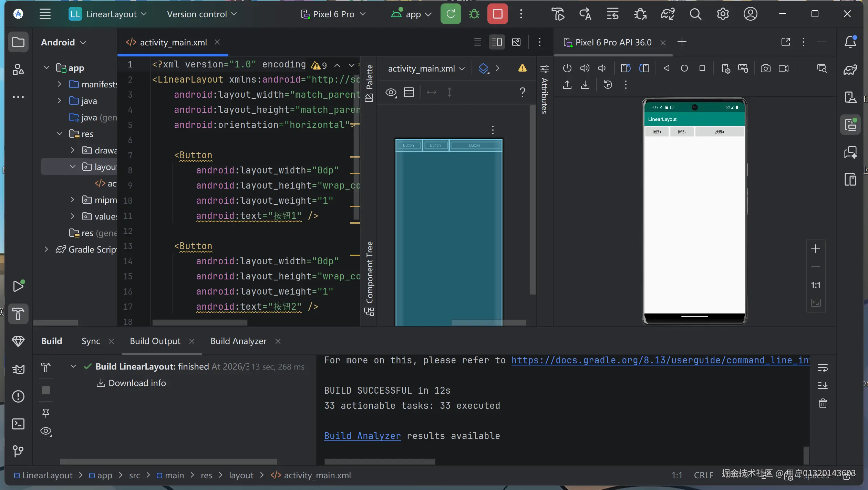868x490 pixels.
Task: Switch to the Build Analyzer tab
Action: click(x=238, y=341)
